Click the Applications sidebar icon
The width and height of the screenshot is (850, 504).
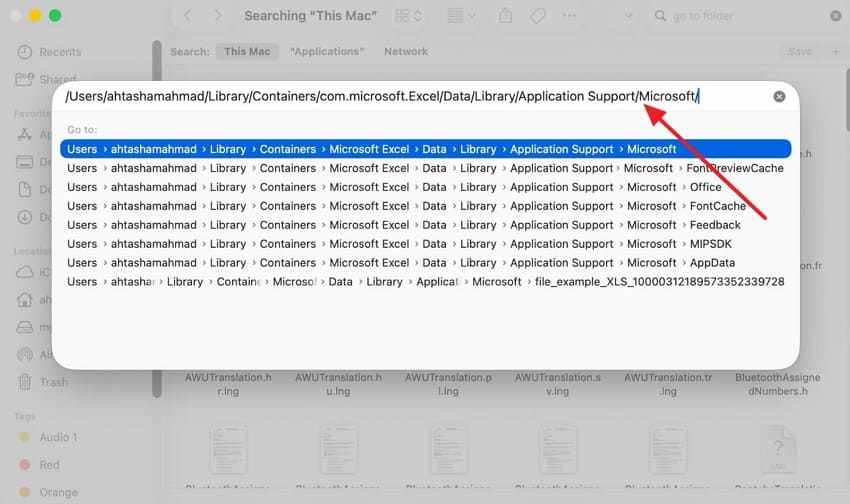tap(25, 134)
